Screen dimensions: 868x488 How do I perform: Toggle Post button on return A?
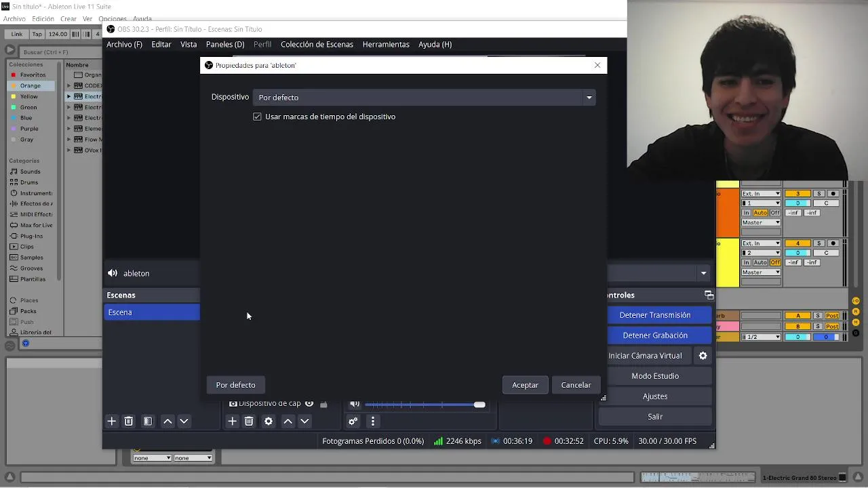832,316
